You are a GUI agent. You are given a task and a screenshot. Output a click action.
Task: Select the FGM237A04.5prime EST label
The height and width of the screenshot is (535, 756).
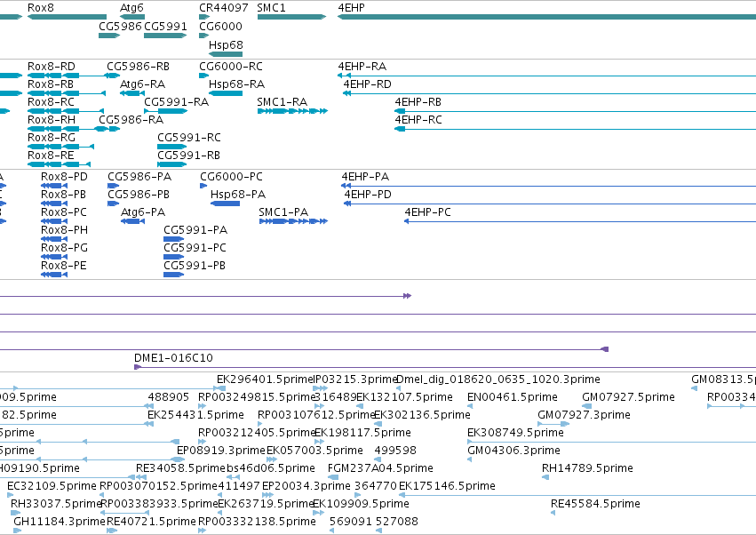(x=380, y=468)
